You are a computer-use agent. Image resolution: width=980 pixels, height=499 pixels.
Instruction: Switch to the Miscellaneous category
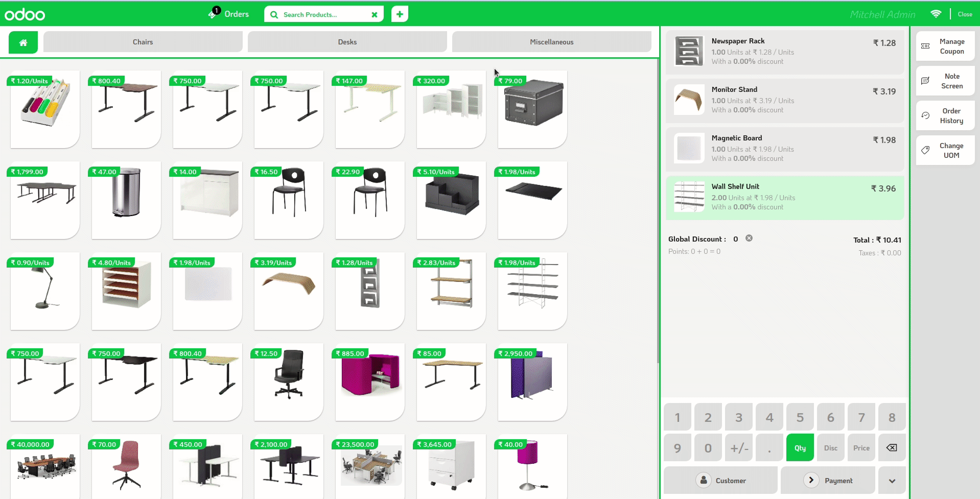pos(552,42)
